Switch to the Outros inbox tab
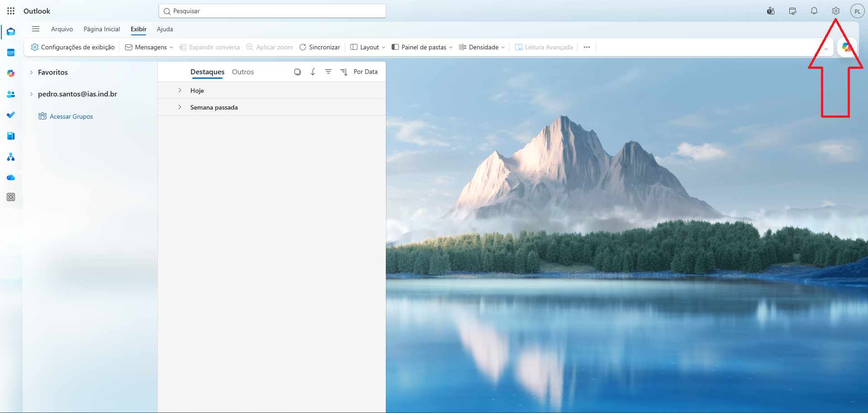 coord(243,72)
